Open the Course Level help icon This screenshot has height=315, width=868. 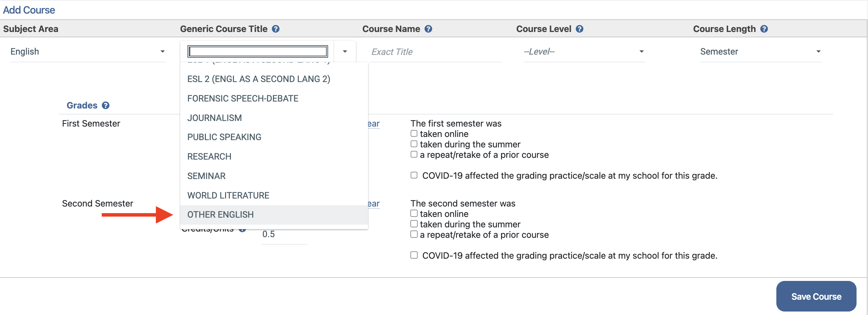579,29
